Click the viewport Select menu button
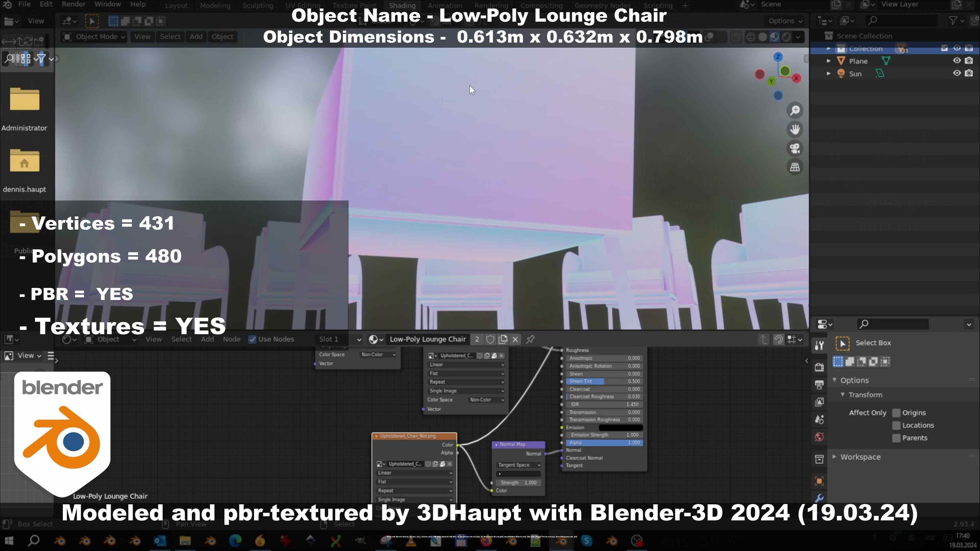 (170, 37)
